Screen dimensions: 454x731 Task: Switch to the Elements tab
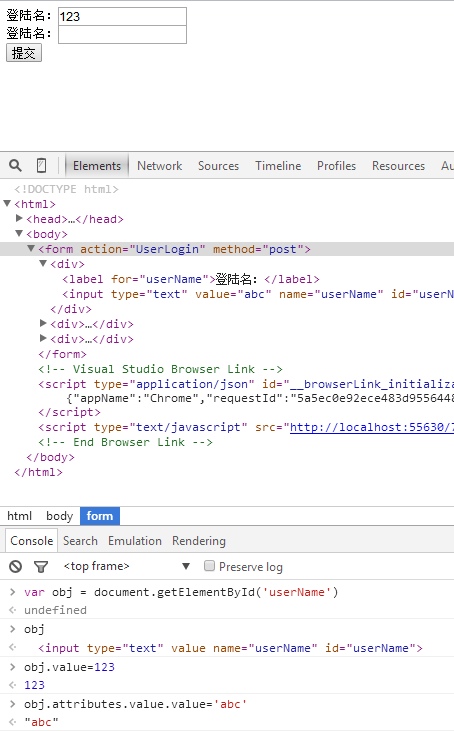[x=96, y=166]
